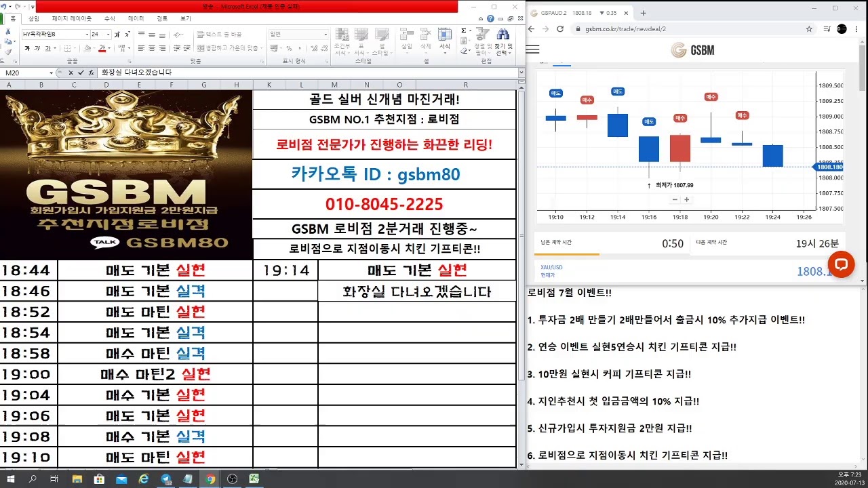This screenshot has width=868, height=488.
Task: Cancel the formula bar entry
Action: pyautogui.click(x=72, y=73)
